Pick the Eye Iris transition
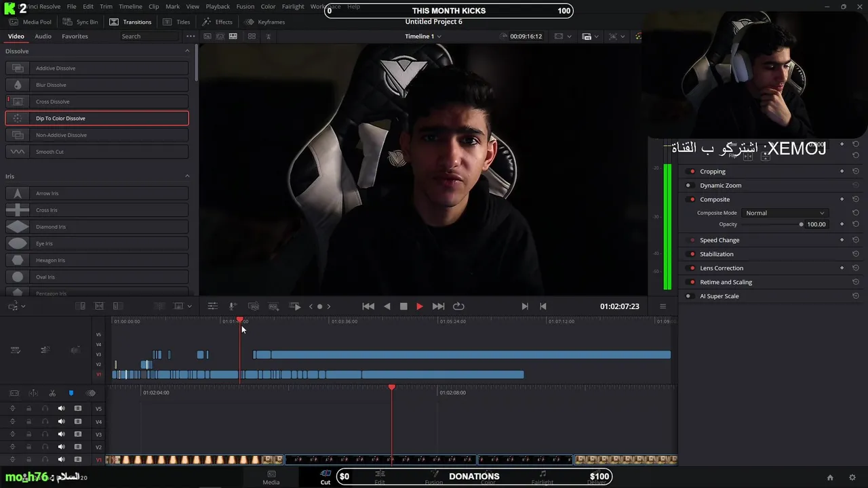This screenshot has height=488, width=868. [x=97, y=243]
